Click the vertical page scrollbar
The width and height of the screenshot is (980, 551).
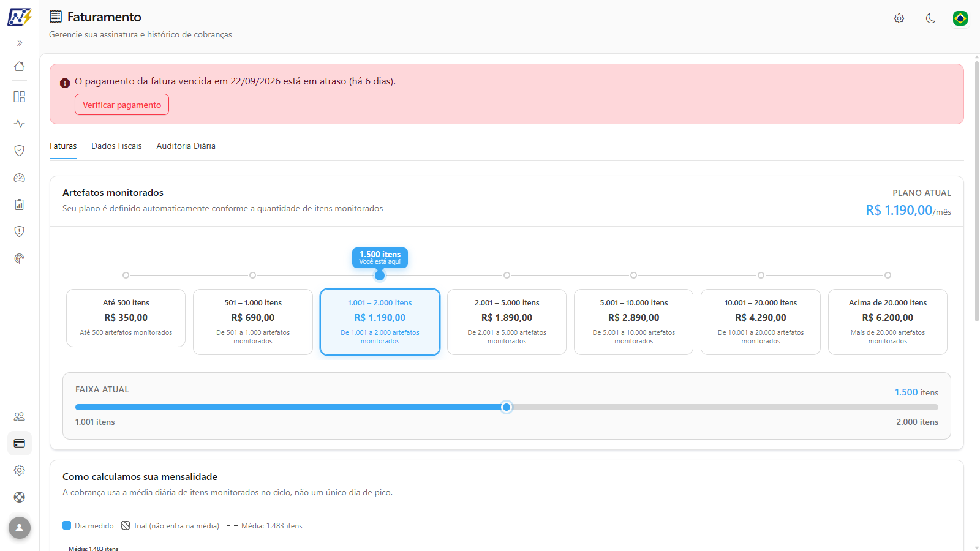click(976, 190)
